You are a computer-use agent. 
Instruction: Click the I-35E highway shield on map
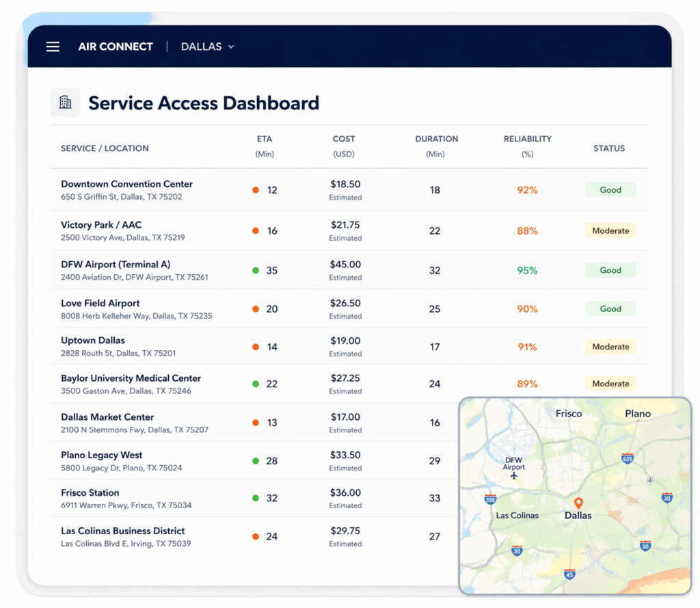click(x=490, y=499)
